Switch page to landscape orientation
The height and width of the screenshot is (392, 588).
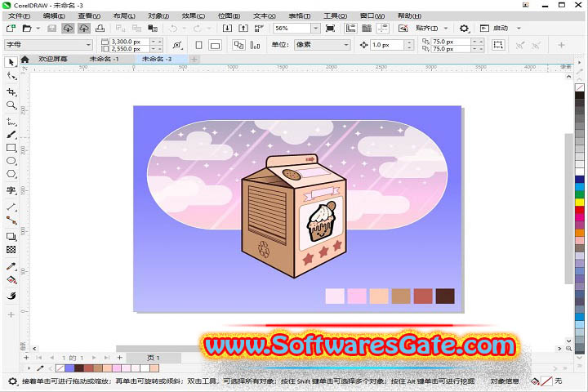click(x=216, y=45)
